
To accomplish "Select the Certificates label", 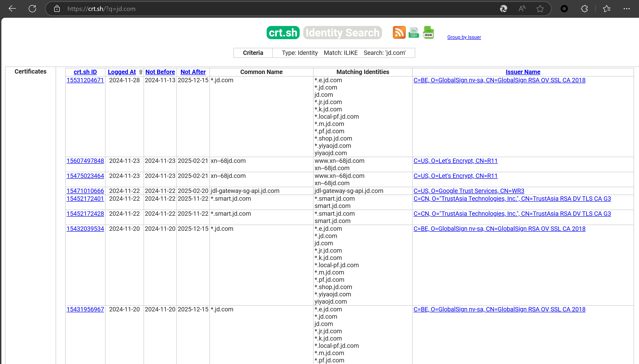I will tap(30, 72).
